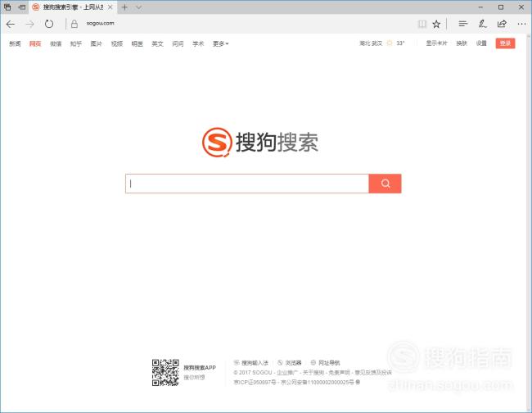Click the sogou.com address bar
The image size is (532, 413).
pyautogui.click(x=100, y=24)
